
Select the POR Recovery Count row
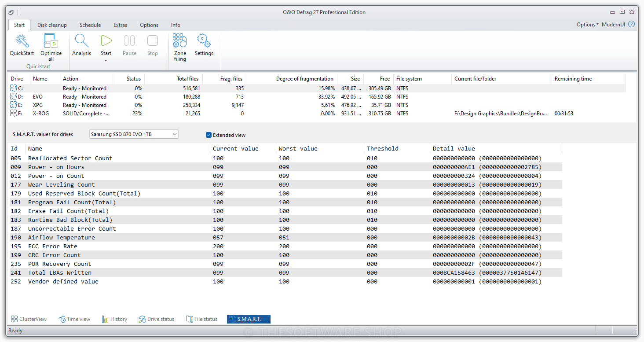point(286,264)
